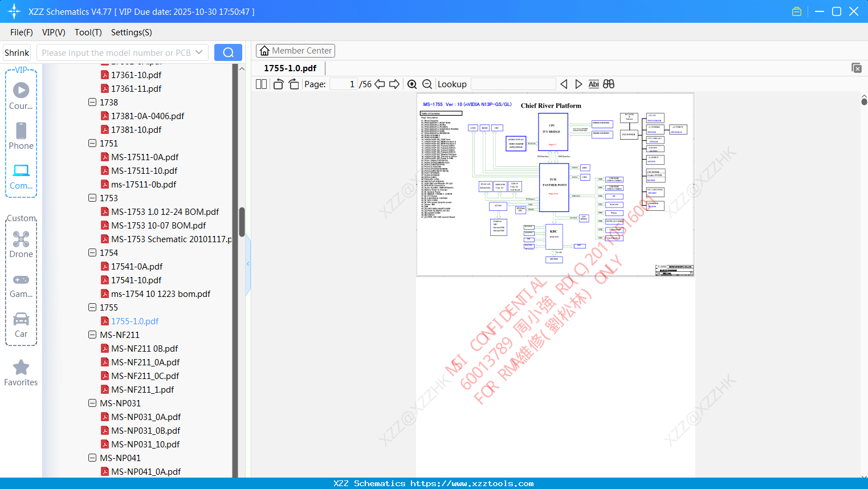868x489 pixels.
Task: Click the XZZ Schematics app logo
Action: 14,11
